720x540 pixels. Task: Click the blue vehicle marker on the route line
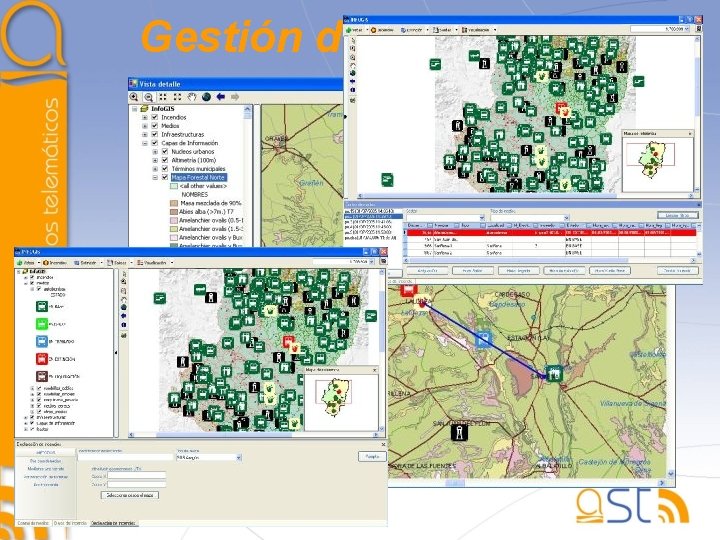483,340
